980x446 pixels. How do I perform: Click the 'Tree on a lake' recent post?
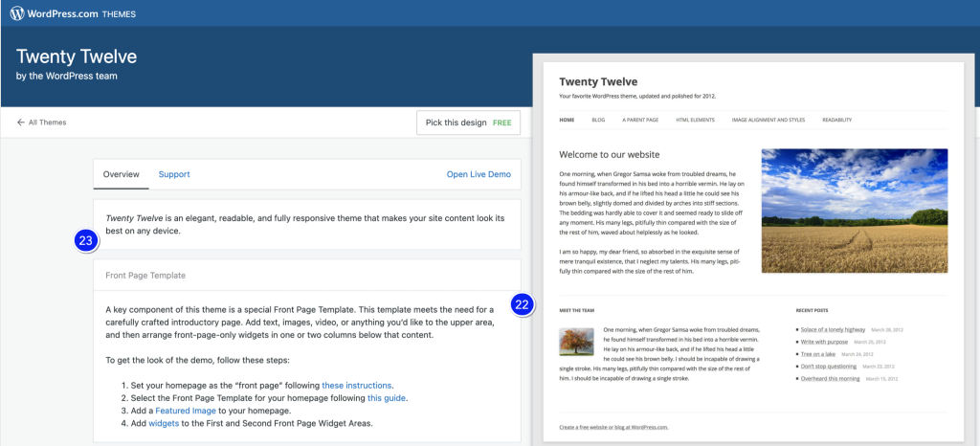pyautogui.click(x=818, y=354)
